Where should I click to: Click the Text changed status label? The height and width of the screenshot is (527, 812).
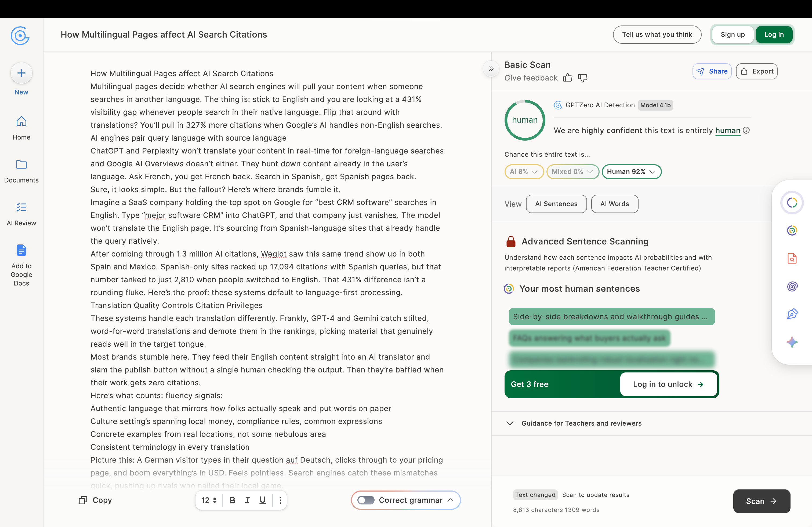pyautogui.click(x=535, y=495)
